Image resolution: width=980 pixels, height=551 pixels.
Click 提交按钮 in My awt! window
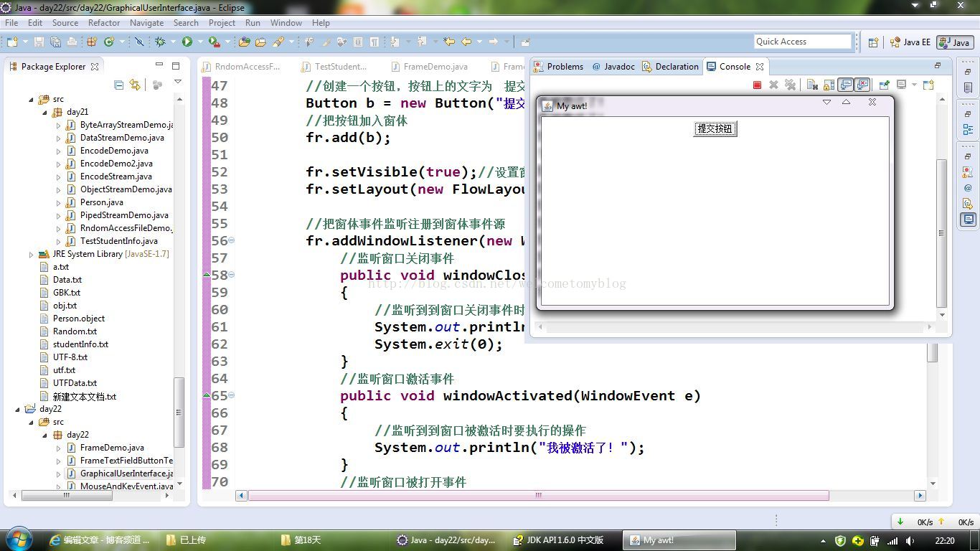point(715,128)
